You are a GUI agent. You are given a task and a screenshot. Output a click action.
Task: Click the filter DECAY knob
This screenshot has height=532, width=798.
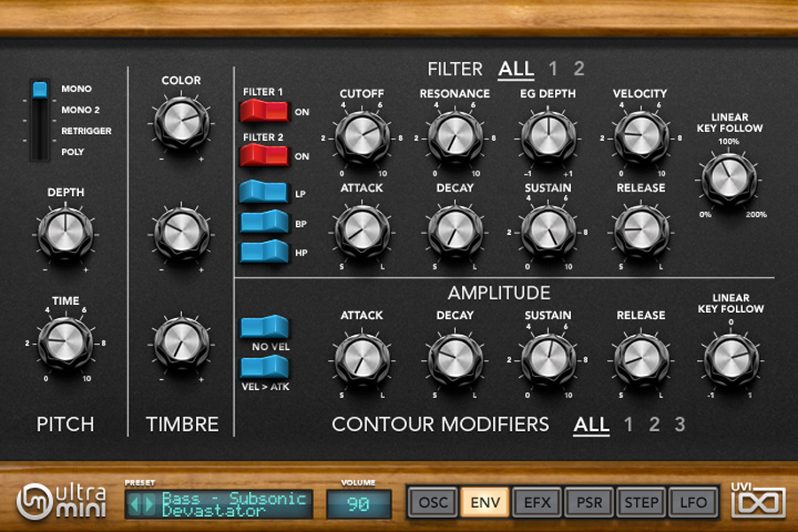[455, 231]
